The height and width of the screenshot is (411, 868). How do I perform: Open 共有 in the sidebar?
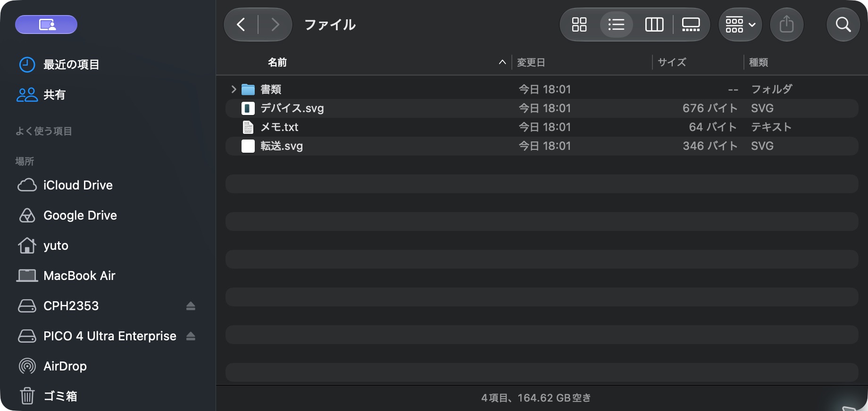[42, 95]
